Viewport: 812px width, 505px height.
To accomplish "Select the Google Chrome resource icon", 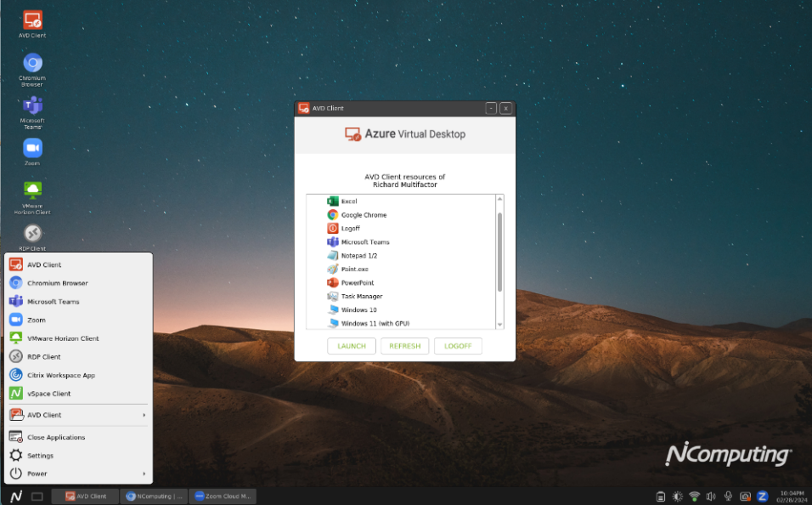I will coord(332,214).
